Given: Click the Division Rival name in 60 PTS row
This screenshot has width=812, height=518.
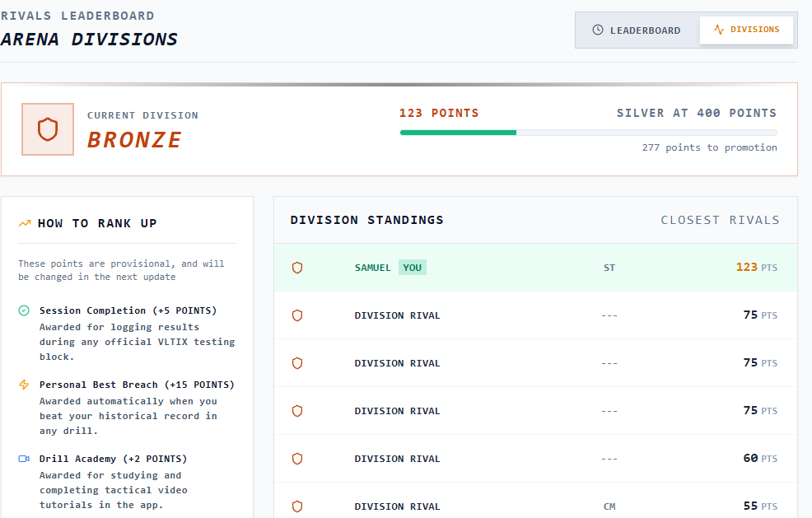Looking at the screenshot, I should (x=397, y=459).
